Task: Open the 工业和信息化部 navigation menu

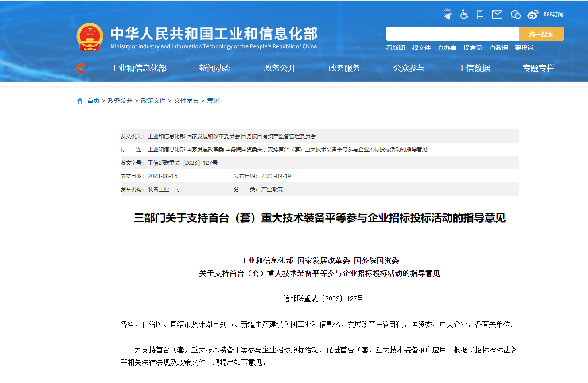Action: pos(139,68)
